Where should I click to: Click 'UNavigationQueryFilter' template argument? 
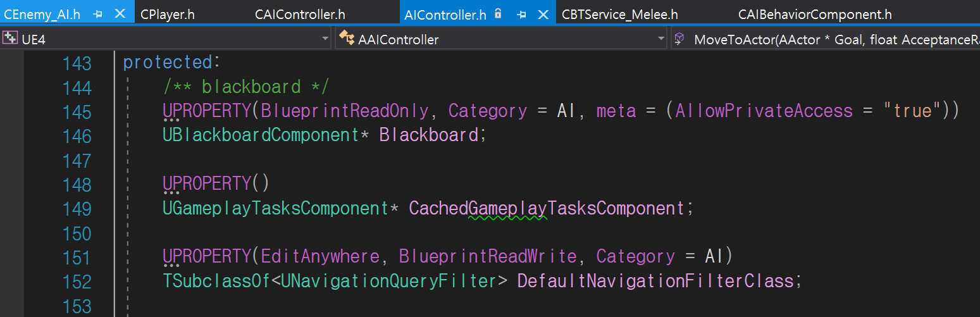389,280
